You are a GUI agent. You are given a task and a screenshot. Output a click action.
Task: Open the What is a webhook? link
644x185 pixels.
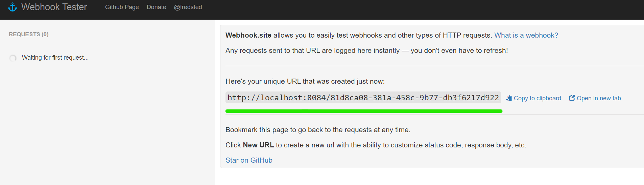526,35
